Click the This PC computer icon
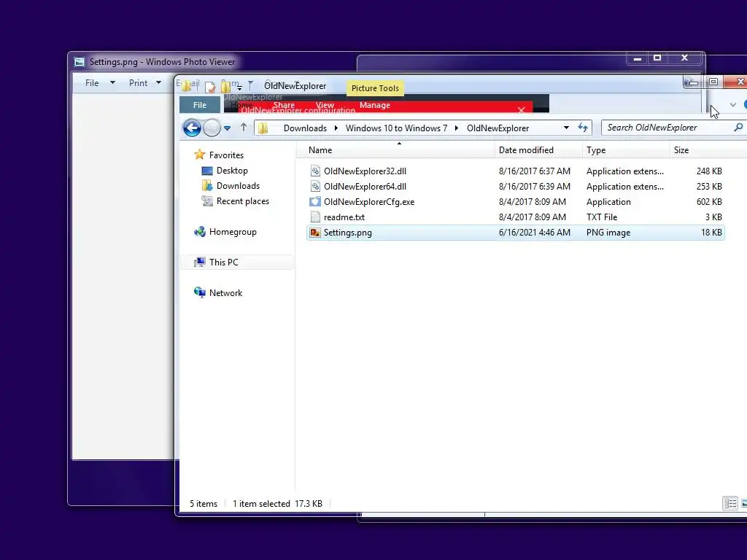Screen dimensions: 747x560 [200, 262]
